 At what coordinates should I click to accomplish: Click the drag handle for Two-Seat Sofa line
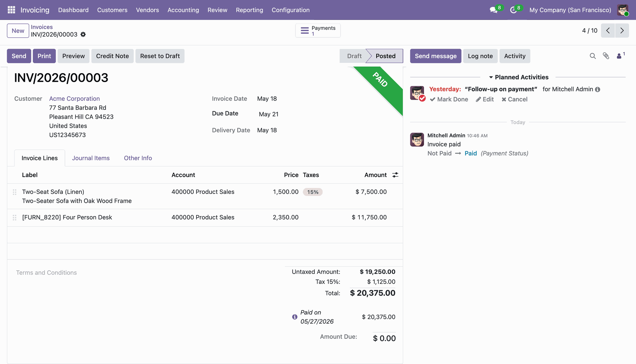[15, 192]
